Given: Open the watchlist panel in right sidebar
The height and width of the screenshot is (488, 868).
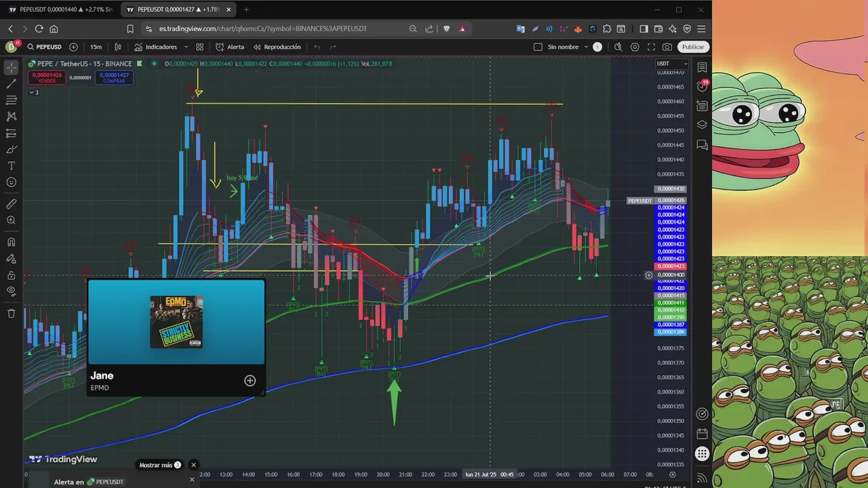Looking at the screenshot, I should (702, 68).
